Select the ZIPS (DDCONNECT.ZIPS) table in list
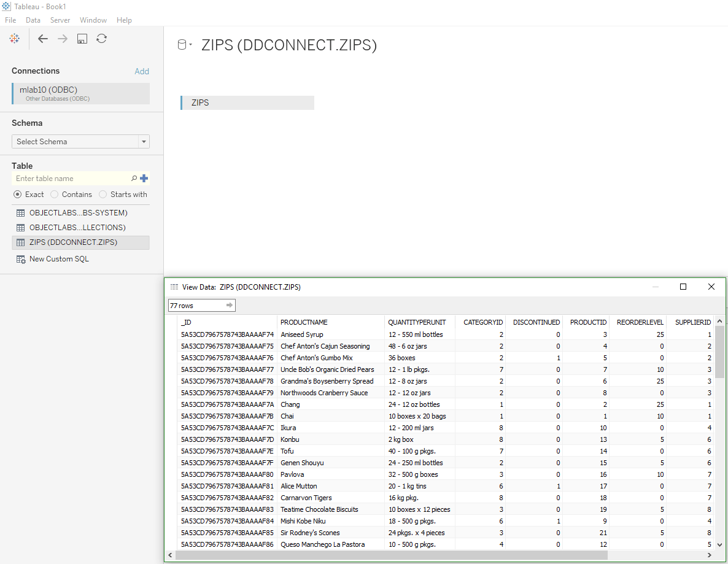This screenshot has height=564, width=728. (81, 242)
